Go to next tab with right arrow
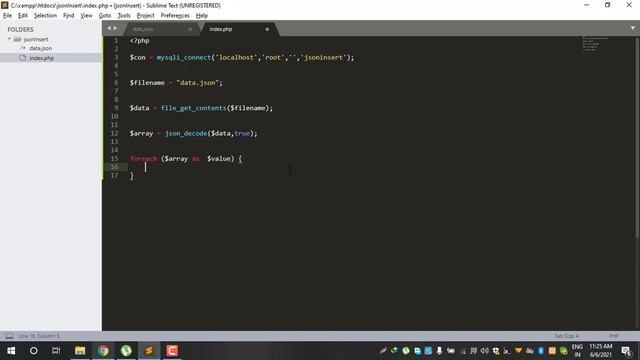The height and width of the screenshot is (360, 640). pos(115,28)
